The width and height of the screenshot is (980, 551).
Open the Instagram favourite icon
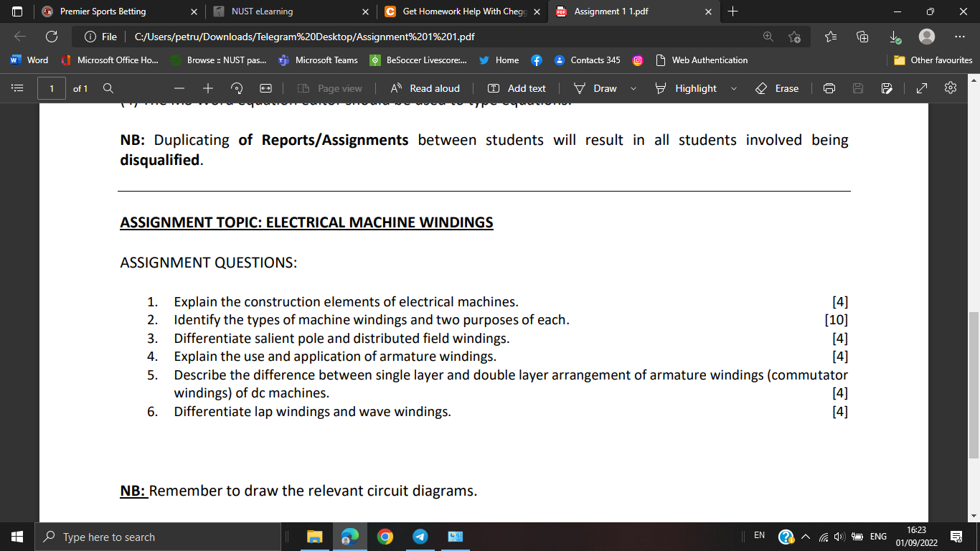(638, 60)
